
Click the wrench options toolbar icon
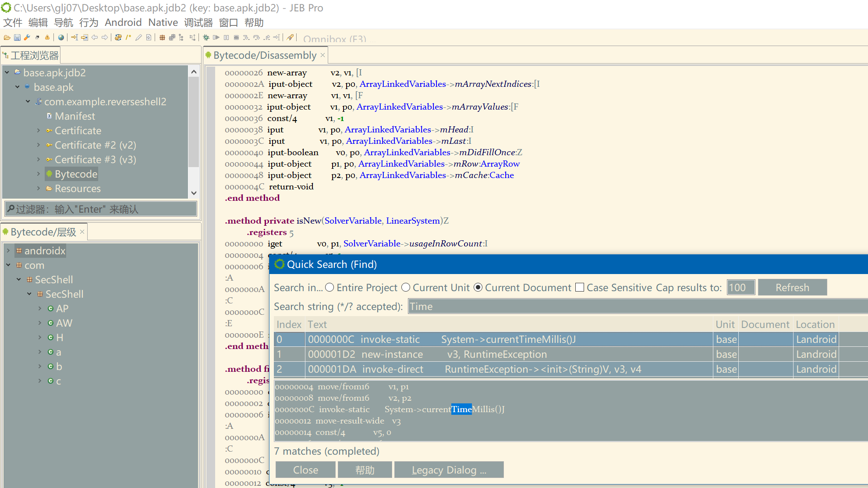[x=27, y=37]
